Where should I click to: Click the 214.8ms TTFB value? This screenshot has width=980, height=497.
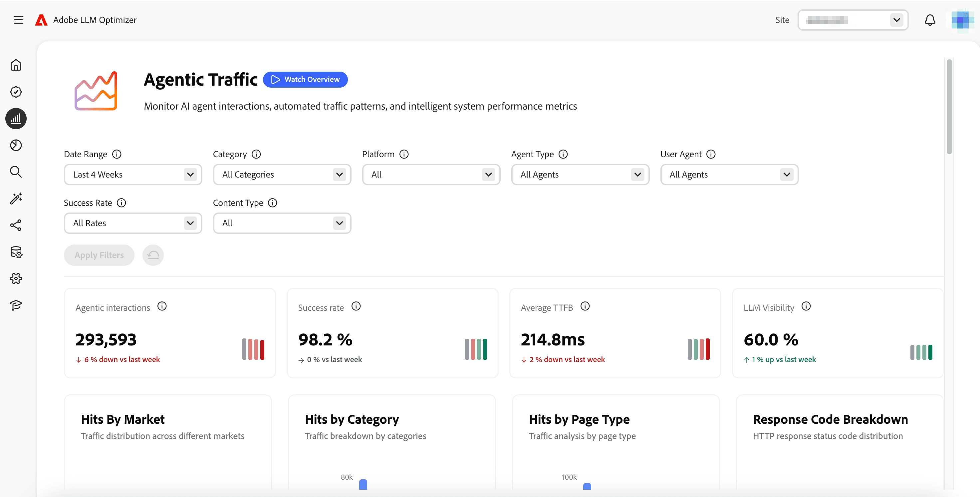tap(552, 340)
